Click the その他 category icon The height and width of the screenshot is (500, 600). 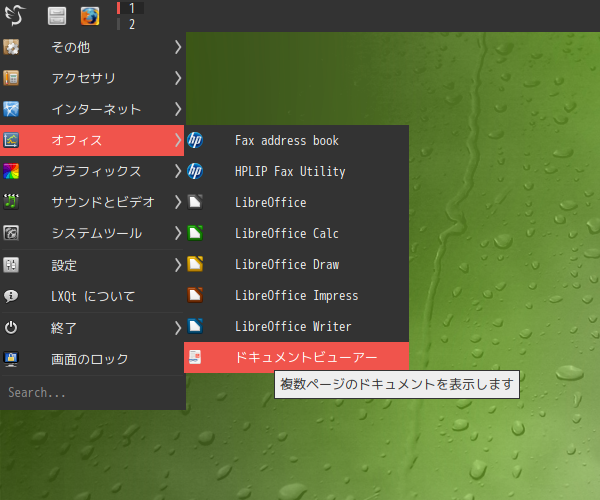pos(11,47)
